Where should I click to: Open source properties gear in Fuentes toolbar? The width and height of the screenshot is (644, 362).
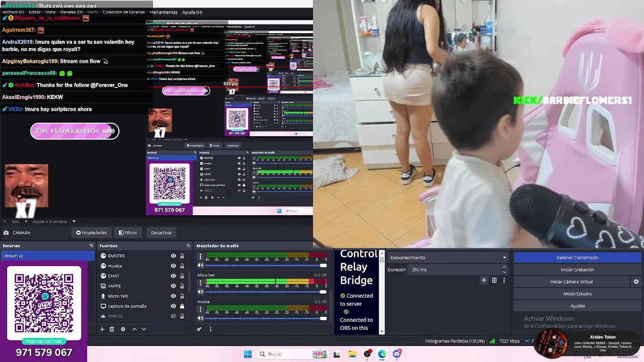pyautogui.click(x=123, y=329)
